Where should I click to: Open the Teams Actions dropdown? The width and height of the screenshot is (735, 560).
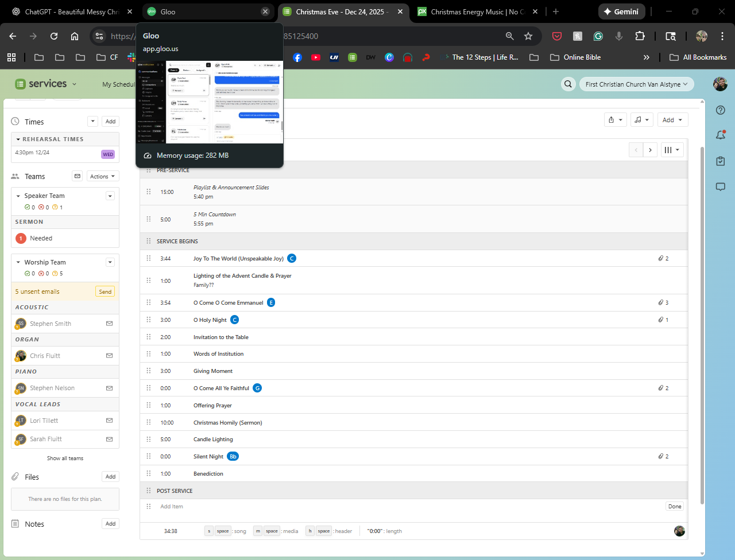103,176
